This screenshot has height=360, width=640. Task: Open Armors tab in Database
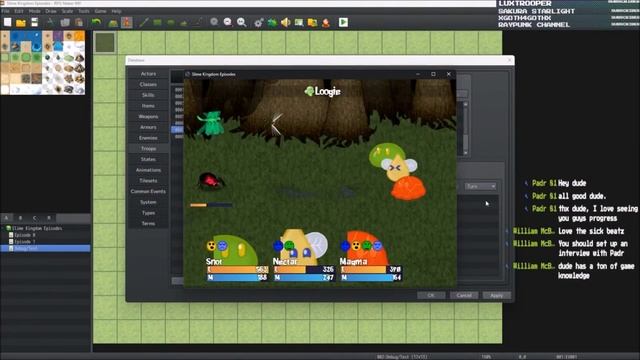click(x=148, y=127)
